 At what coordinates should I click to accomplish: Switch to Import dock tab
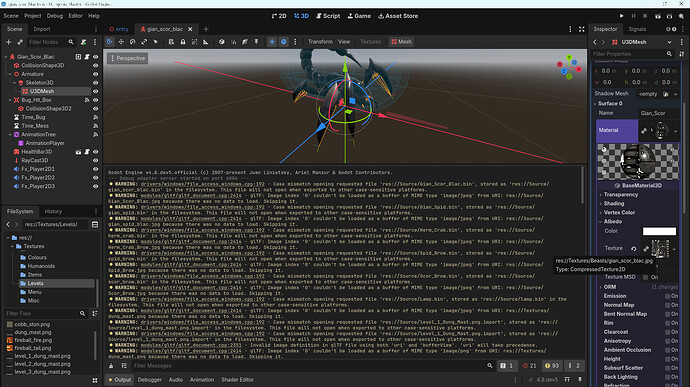42,29
